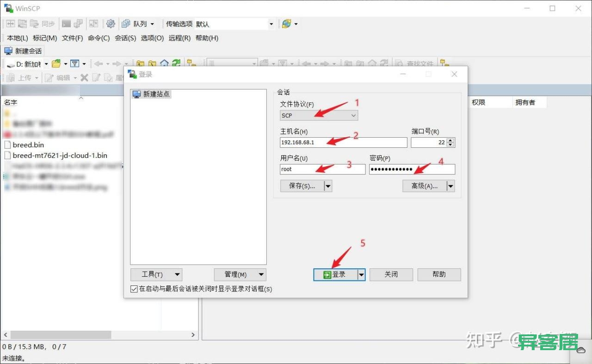
Task: Expand the 登录 button dropdown arrow
Action: pyautogui.click(x=361, y=274)
